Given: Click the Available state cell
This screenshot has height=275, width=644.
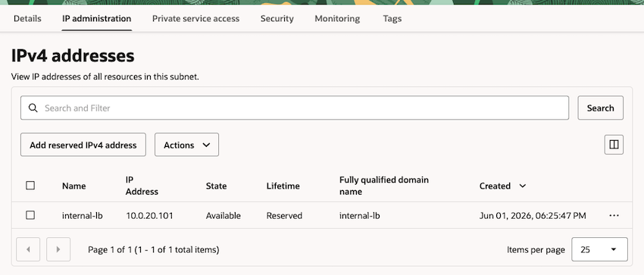Looking at the screenshot, I should pyautogui.click(x=223, y=215).
